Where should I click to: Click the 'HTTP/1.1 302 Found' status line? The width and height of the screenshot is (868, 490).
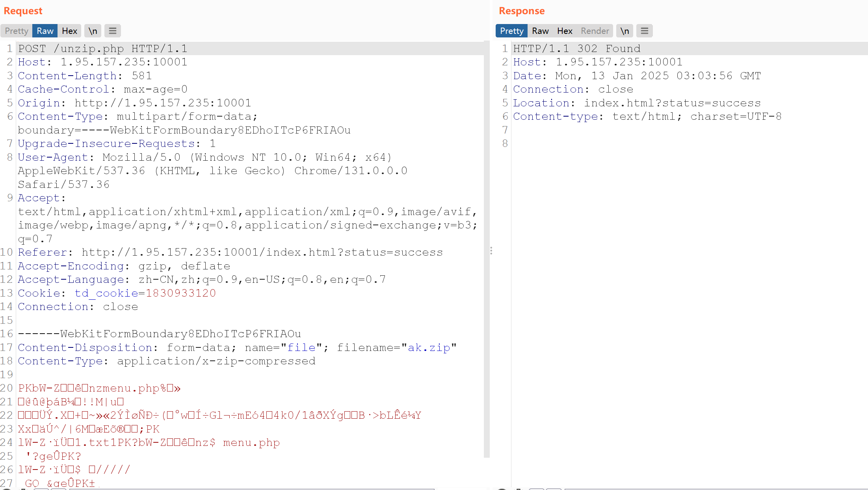[577, 48]
